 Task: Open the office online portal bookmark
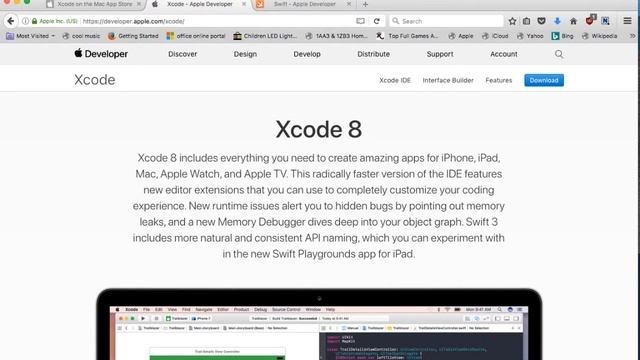pos(196,36)
